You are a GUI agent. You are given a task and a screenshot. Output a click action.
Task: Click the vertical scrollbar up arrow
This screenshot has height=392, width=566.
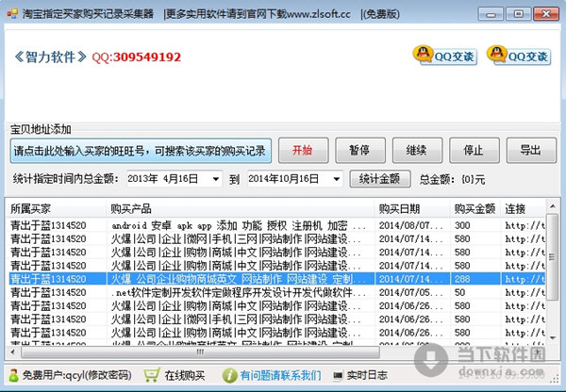coord(553,206)
